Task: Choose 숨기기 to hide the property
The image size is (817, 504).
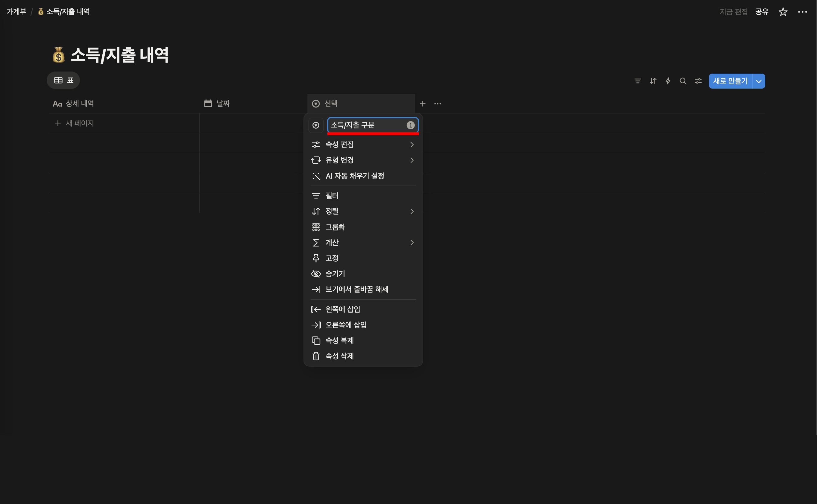Action: (x=335, y=274)
